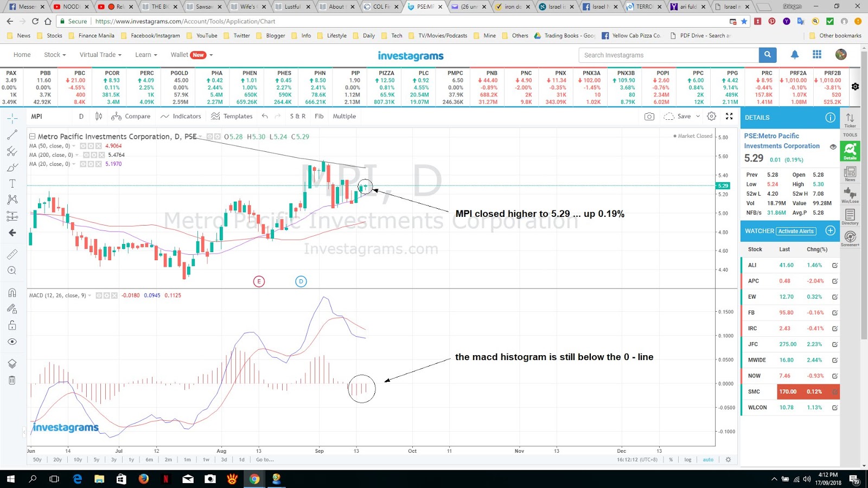Select the 1y time range tab
The height and width of the screenshot is (488, 868).
[131, 460]
